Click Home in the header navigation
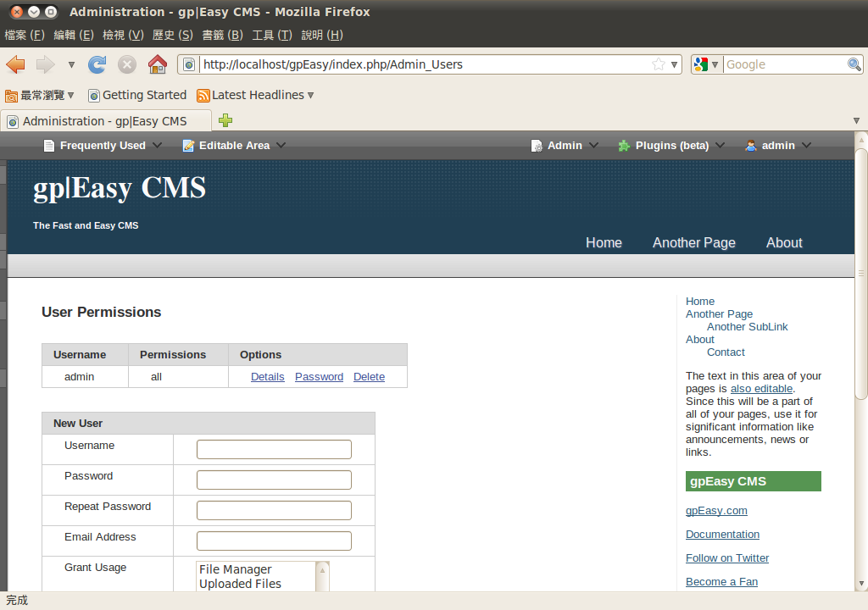868x610 pixels. pos(604,242)
